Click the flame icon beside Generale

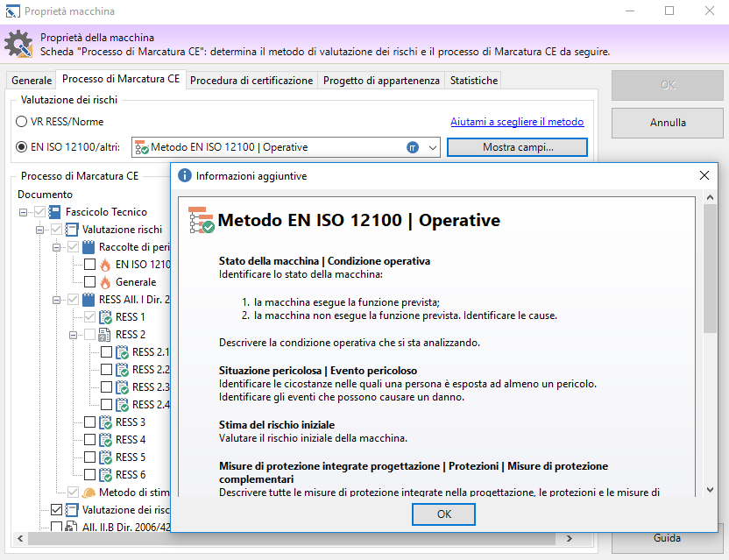105,282
